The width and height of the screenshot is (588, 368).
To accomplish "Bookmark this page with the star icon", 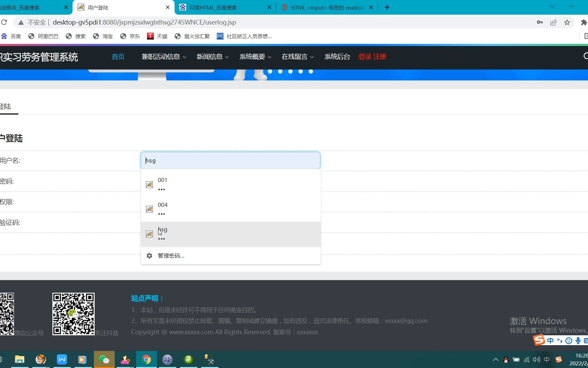I will tap(567, 22).
